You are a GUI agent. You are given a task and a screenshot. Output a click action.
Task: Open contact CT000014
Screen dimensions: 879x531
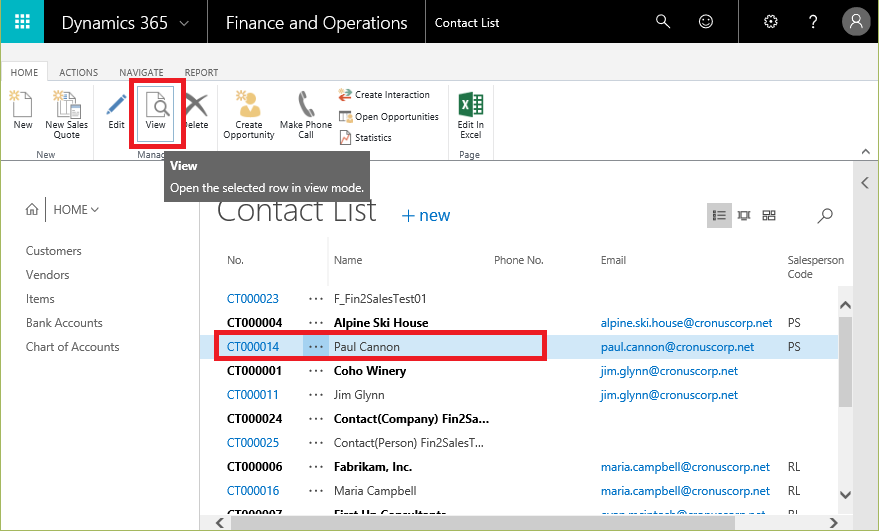pyautogui.click(x=253, y=347)
